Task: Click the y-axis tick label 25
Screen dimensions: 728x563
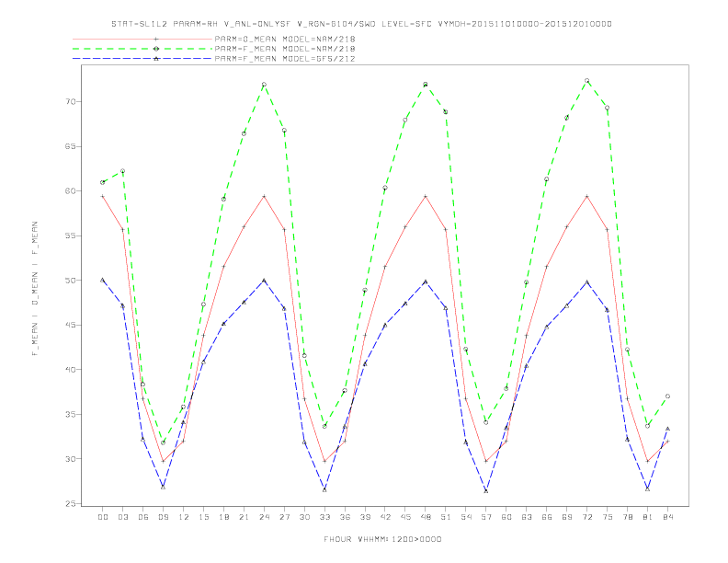Action: (71, 503)
